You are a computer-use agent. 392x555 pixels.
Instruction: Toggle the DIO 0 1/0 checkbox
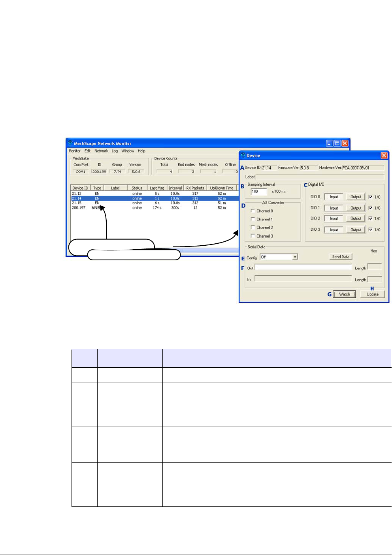pos(370,197)
